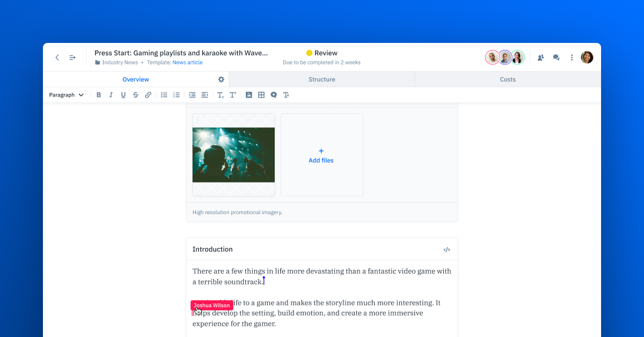Apply strikethrough formatting
The image size is (644, 337).
[135, 94]
